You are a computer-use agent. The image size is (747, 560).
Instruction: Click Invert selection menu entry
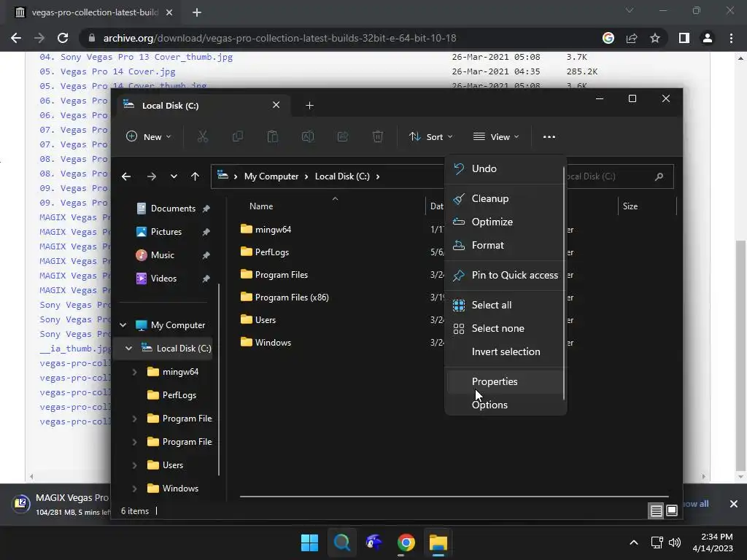tap(505, 352)
